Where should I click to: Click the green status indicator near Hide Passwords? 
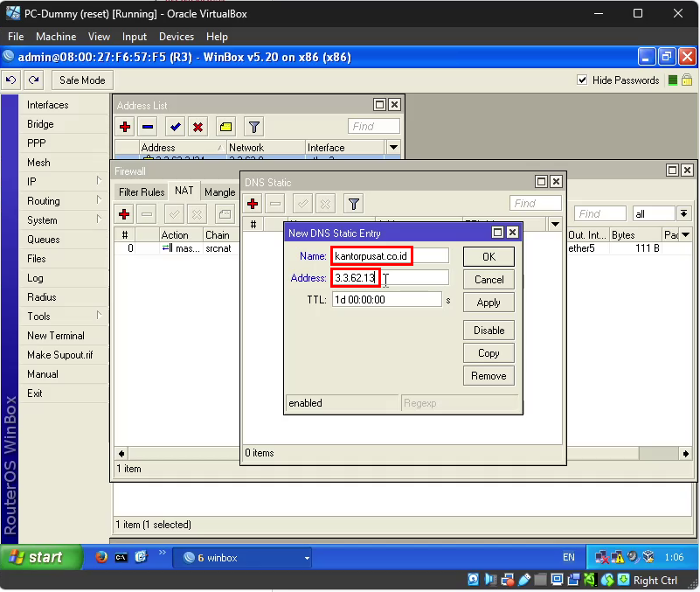673,80
